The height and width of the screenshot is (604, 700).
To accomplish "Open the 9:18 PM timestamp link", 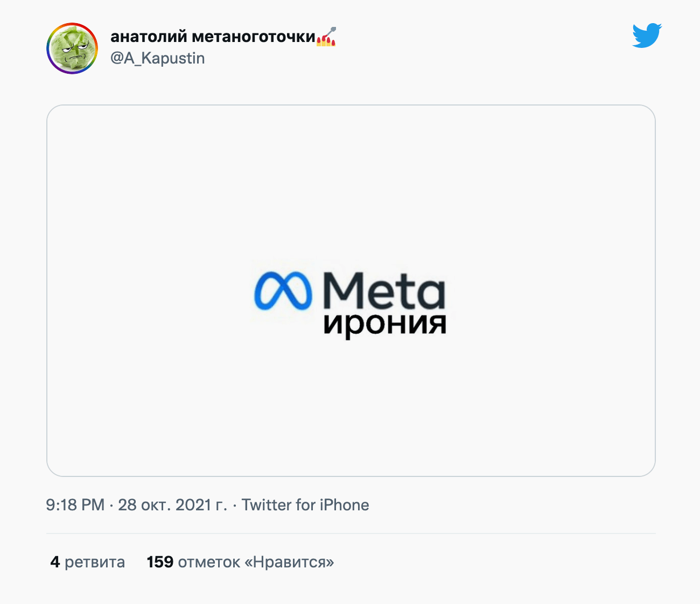I will pyautogui.click(x=75, y=505).
